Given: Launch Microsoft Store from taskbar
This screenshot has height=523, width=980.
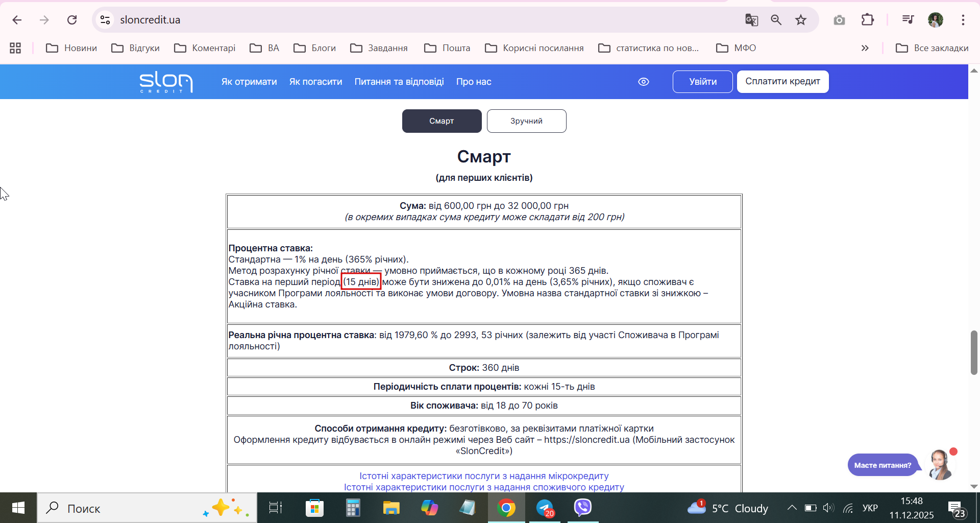Looking at the screenshot, I should [314, 508].
